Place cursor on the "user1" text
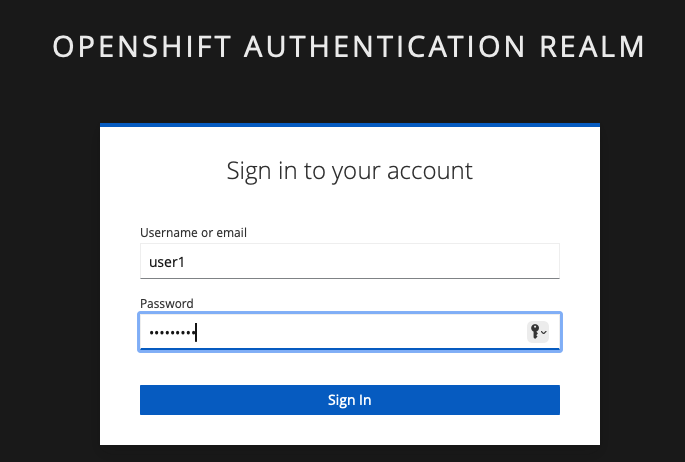The width and height of the screenshot is (685, 462). coord(167,262)
